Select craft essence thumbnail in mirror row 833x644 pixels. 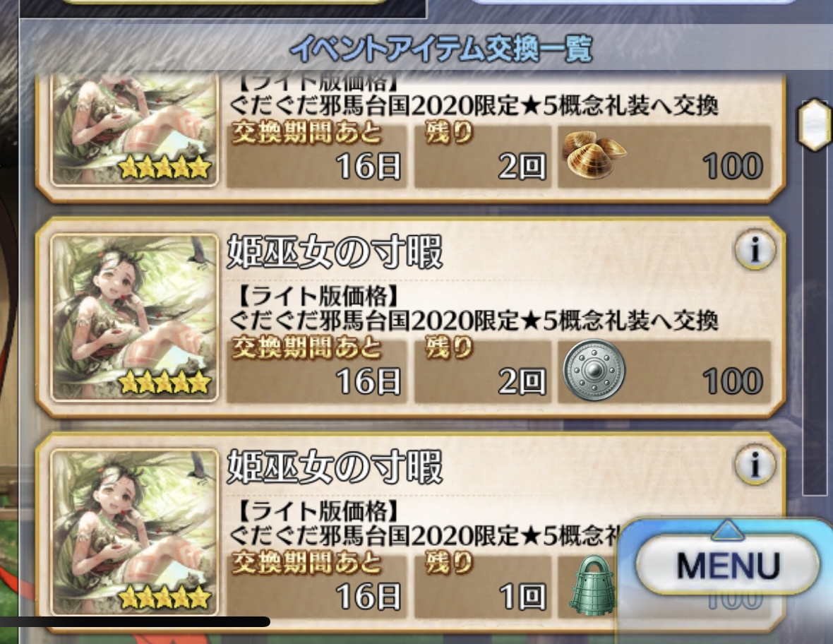pos(134,317)
